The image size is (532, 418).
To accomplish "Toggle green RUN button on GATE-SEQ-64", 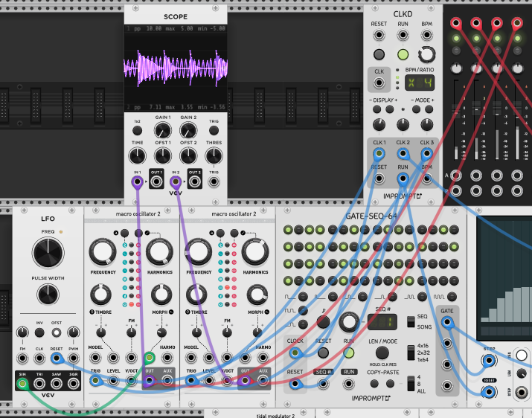I will tap(348, 353).
